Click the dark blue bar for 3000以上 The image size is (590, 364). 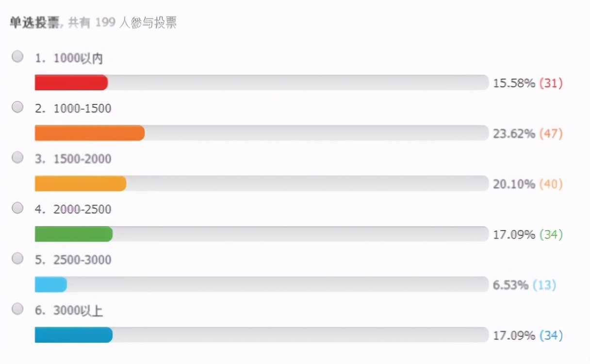(73, 335)
